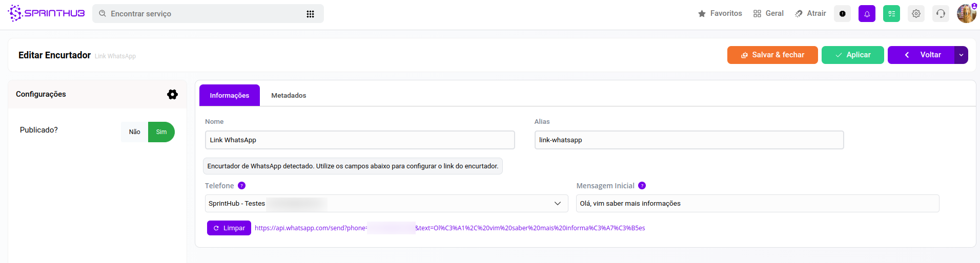
Task: Open the user avatar menu
Action: coord(966,14)
